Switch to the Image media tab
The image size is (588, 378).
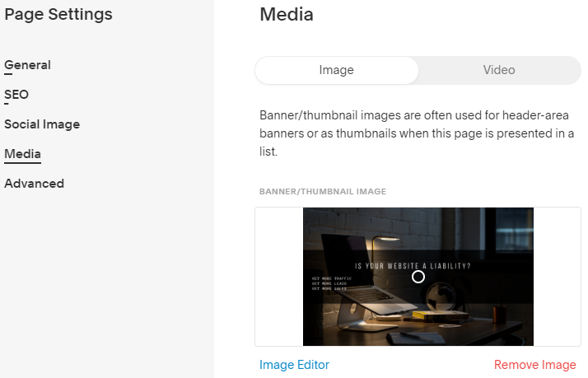[x=336, y=70]
